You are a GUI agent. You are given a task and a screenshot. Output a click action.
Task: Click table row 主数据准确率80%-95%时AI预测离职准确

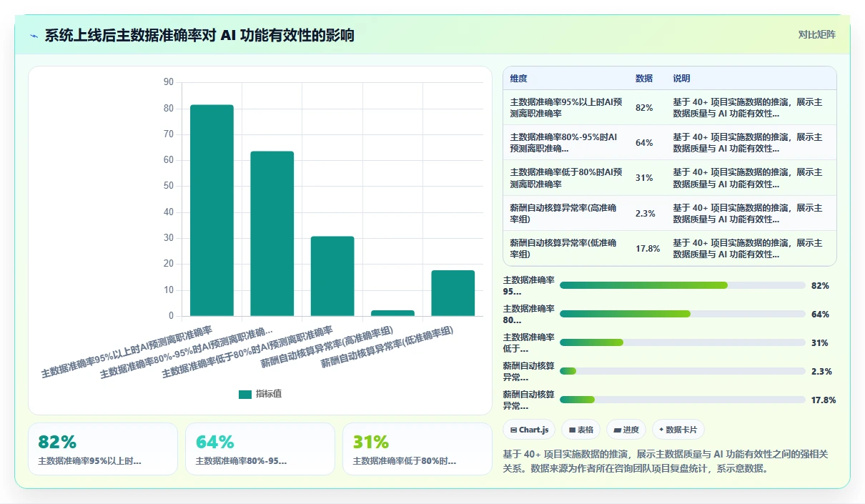(670, 142)
